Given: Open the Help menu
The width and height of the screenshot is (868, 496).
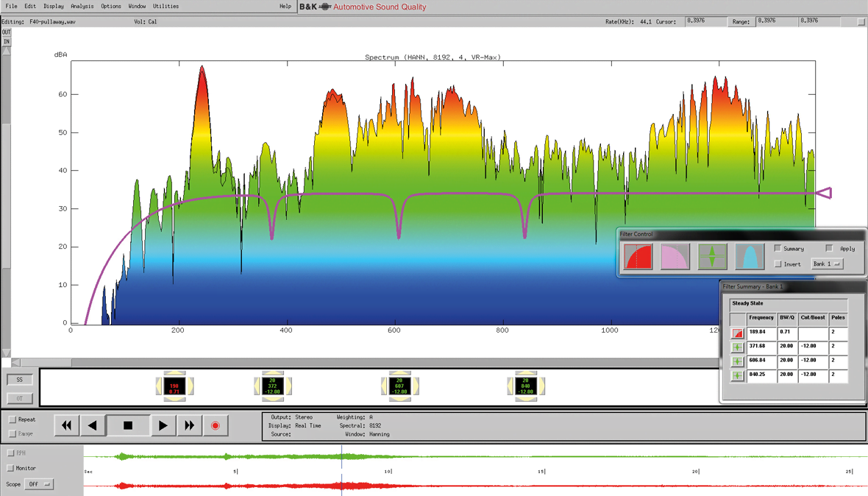Looking at the screenshot, I should coord(285,6).
